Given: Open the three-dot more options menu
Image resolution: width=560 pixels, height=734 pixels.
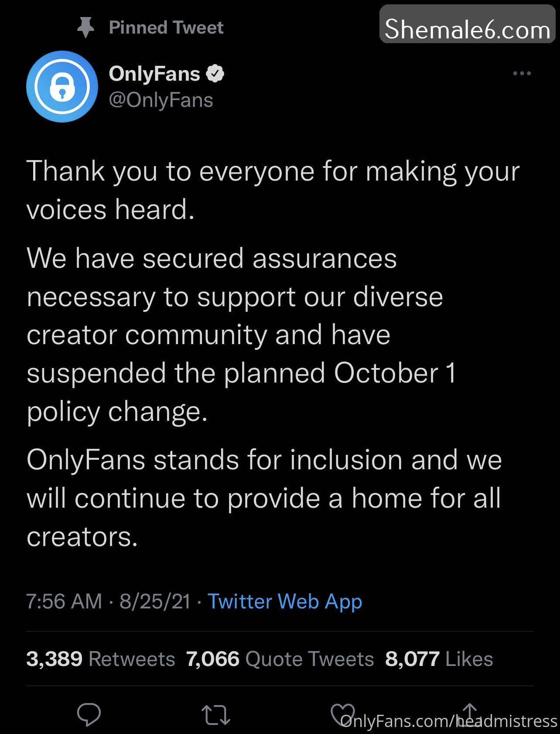Looking at the screenshot, I should click(x=522, y=73).
